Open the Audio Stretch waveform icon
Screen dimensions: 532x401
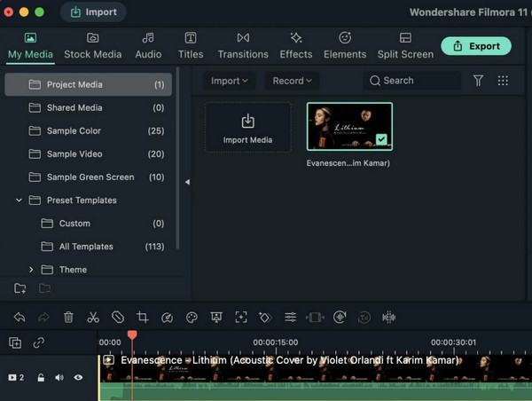click(389, 318)
